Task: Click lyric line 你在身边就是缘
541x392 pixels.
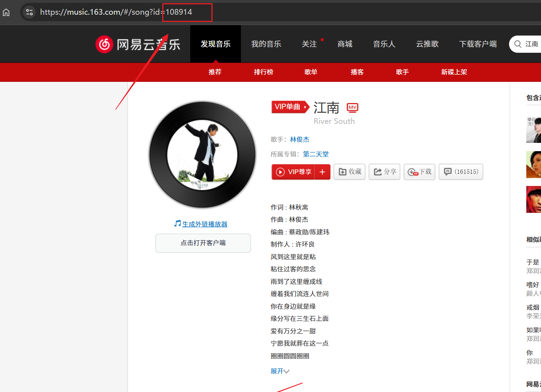Action: point(293,306)
